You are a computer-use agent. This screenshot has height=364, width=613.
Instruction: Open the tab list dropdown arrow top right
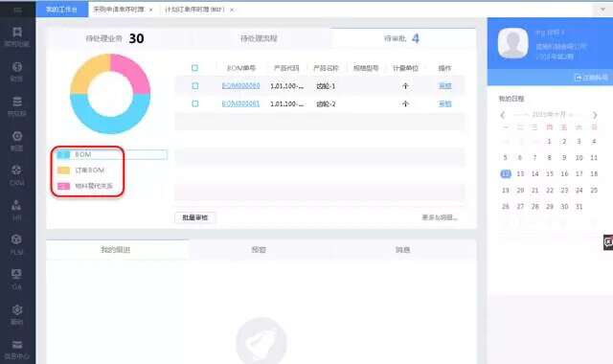coord(602,10)
